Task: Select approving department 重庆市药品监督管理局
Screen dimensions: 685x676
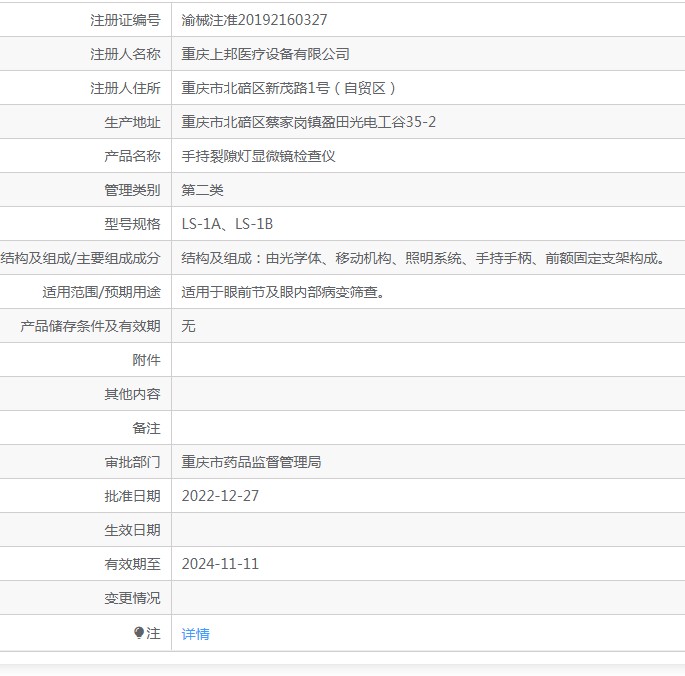Action: tap(251, 462)
